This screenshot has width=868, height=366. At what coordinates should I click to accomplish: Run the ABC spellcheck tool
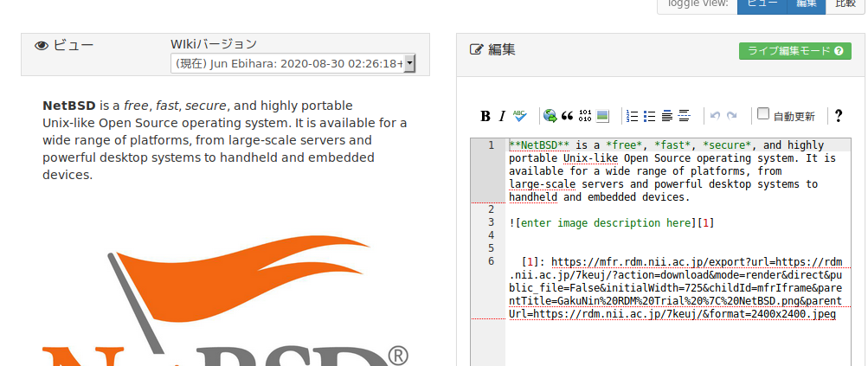520,116
